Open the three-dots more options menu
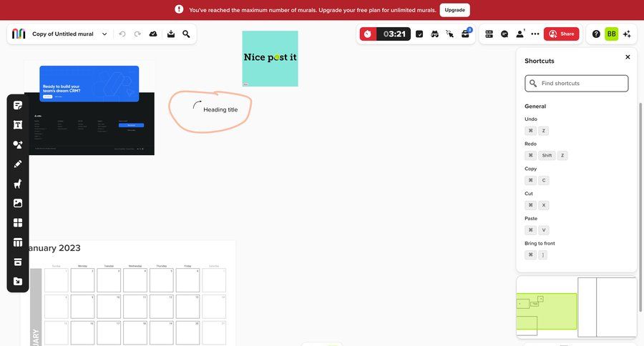Viewport: 644px width, 346px height. click(x=535, y=34)
